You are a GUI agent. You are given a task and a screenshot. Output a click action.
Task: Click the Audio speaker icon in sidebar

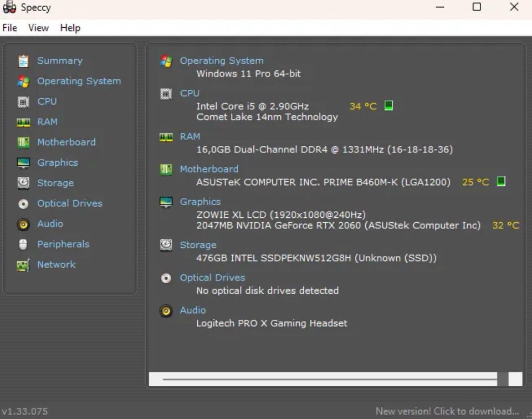point(23,224)
